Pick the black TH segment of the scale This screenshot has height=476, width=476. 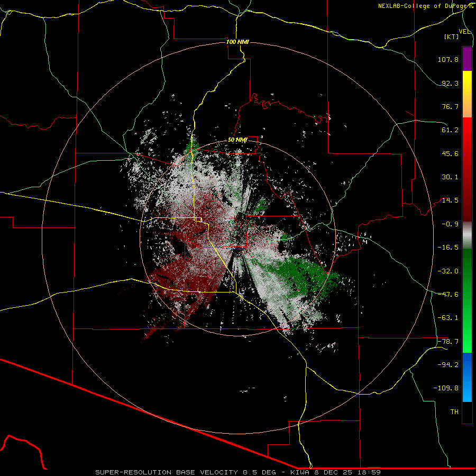[467, 412]
